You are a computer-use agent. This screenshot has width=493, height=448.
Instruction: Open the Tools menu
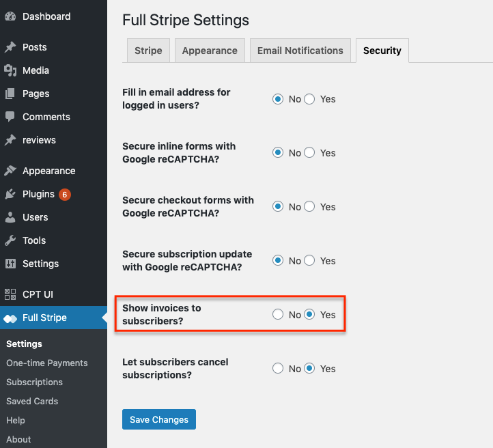coord(34,240)
